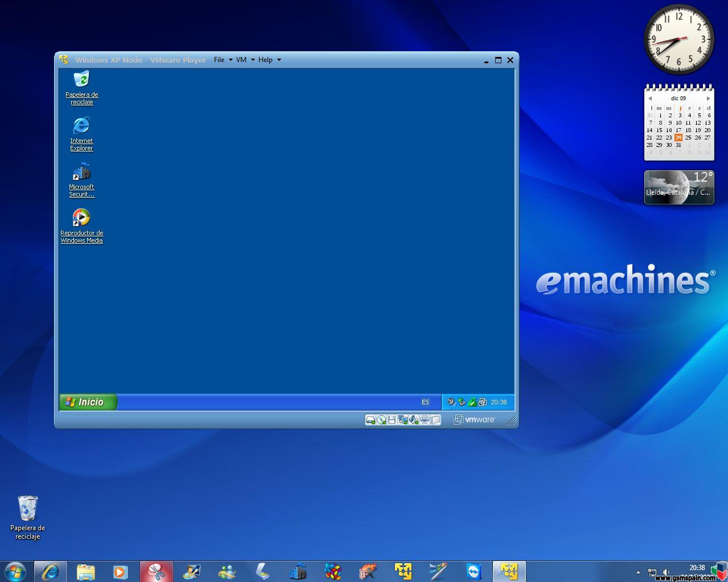
Task: Select the Microsoft Security shortcut in the VM
Action: click(x=82, y=180)
